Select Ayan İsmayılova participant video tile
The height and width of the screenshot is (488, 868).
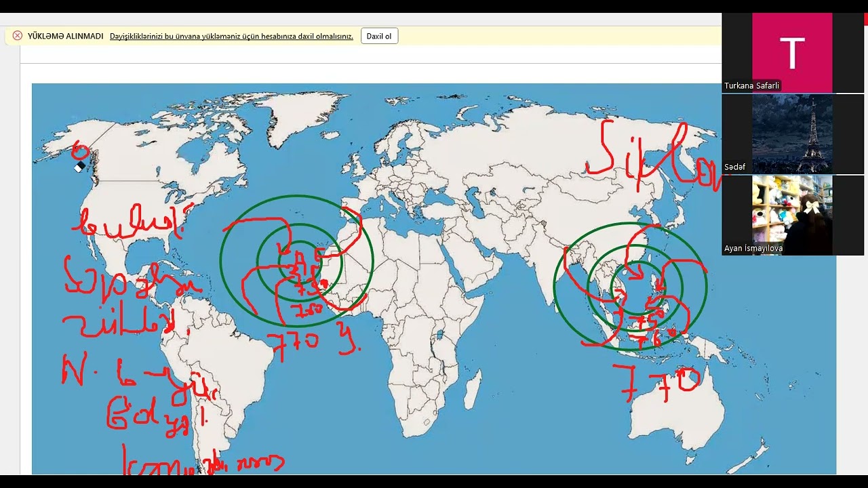pyautogui.click(x=792, y=215)
